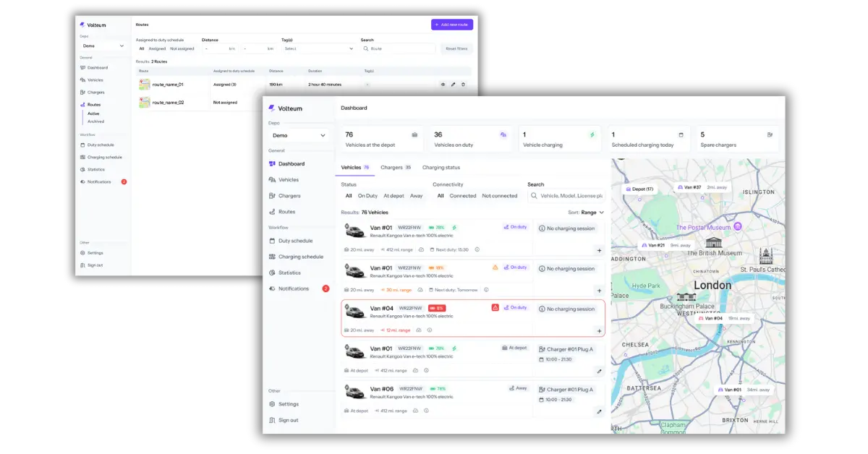This screenshot has width=868, height=454.
Task: Click the Volteum logo in the Dashboard window
Action: point(286,108)
